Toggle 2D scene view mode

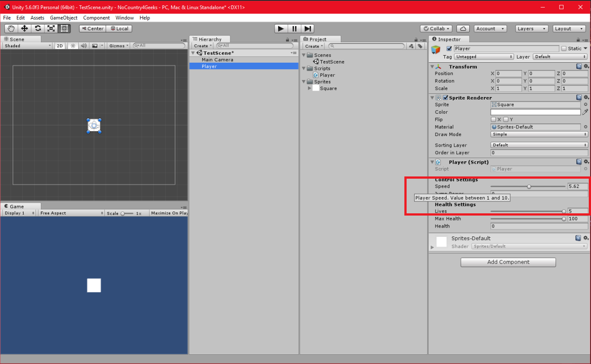[x=60, y=46]
